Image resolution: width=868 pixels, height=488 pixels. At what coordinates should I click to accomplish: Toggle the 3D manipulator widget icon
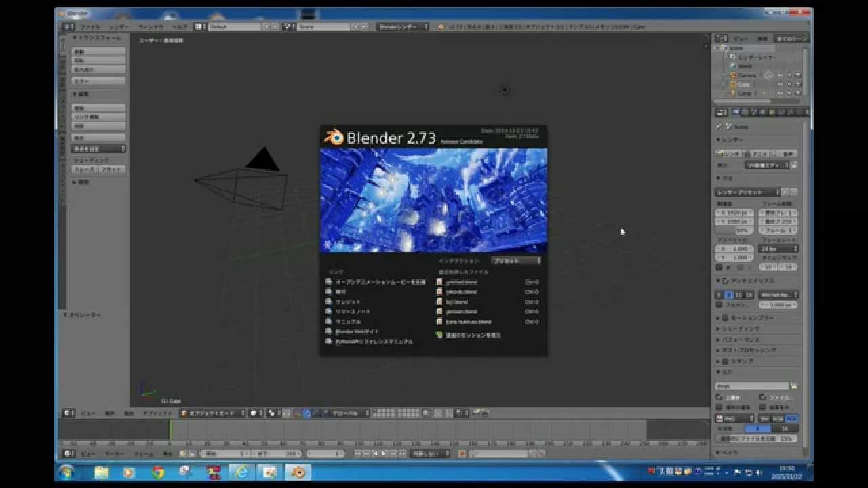[x=298, y=413]
